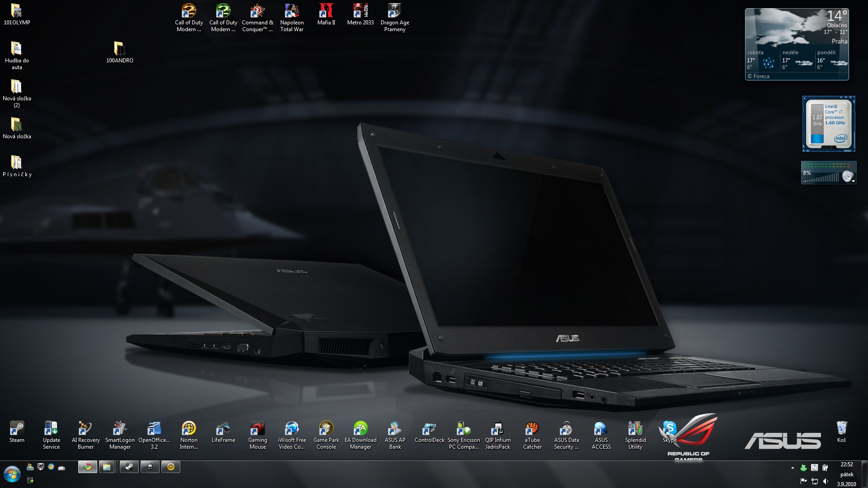The height and width of the screenshot is (488, 868).
Task: Open Windows Explorer taskbar button
Action: [x=107, y=467]
